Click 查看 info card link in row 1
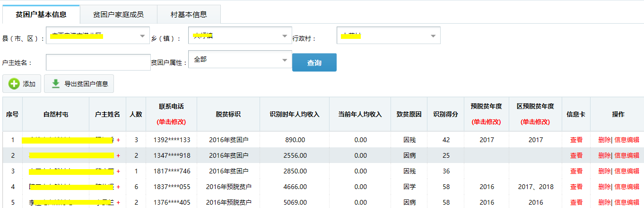This screenshot has height=208, width=644. pos(576,140)
